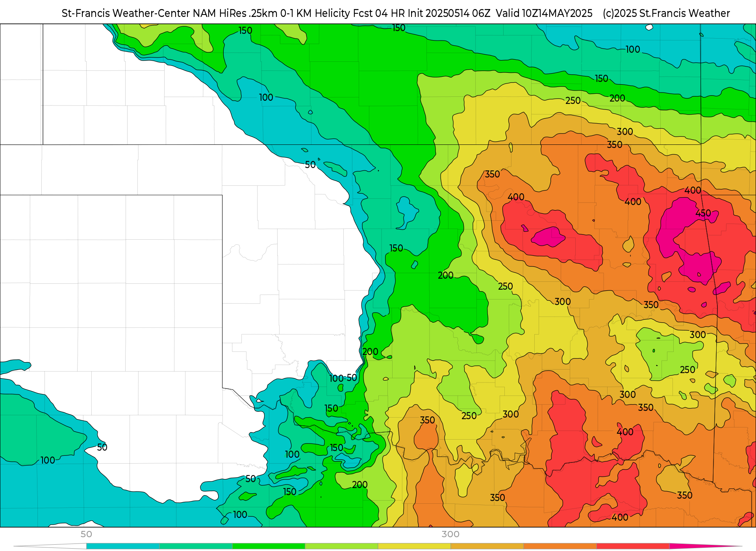
Task: Click the '300' color bar tick label
Action: coord(450,534)
